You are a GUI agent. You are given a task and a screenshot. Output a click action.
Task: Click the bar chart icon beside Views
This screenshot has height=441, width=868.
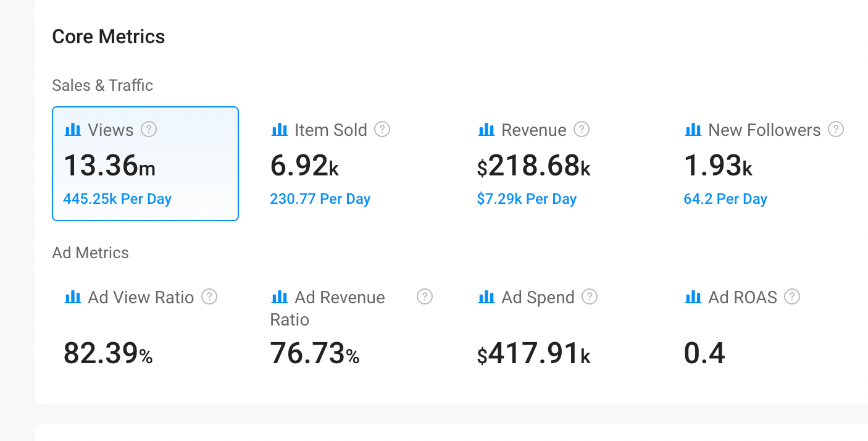point(73,130)
